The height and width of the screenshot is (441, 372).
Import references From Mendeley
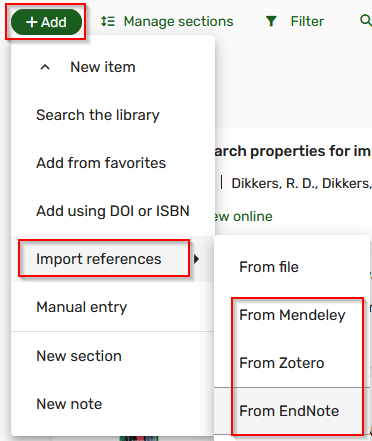tap(292, 315)
